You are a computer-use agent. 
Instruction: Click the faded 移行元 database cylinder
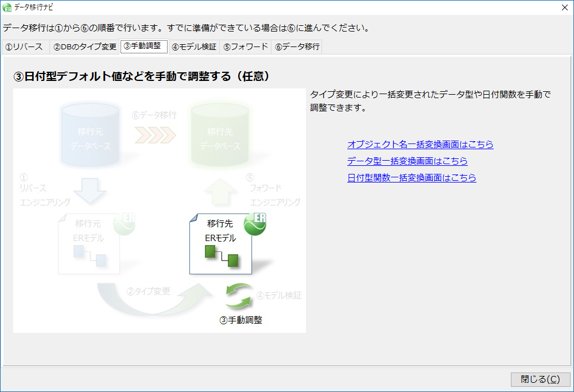point(90,131)
